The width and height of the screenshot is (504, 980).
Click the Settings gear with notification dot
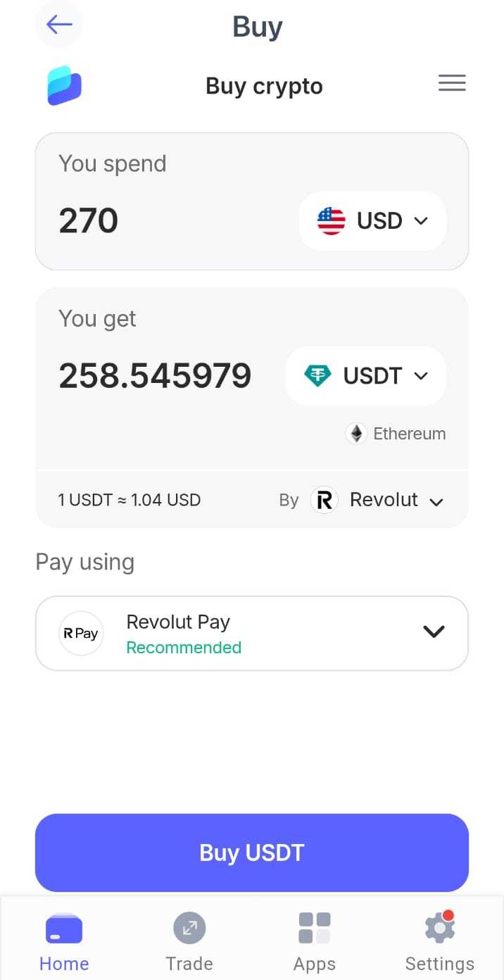pyautogui.click(x=439, y=926)
